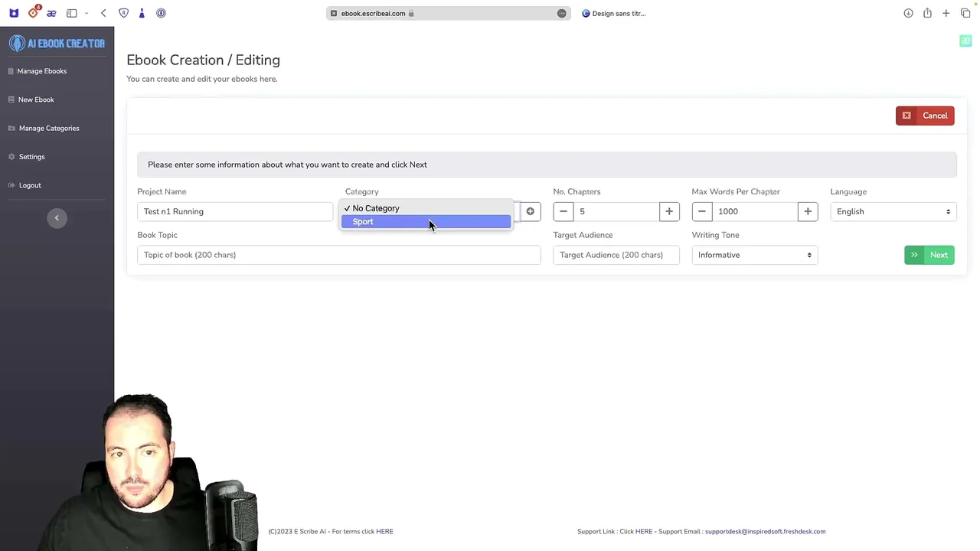The width and height of the screenshot is (980, 551).
Task: Open Settings from the sidebar
Action: point(32,157)
